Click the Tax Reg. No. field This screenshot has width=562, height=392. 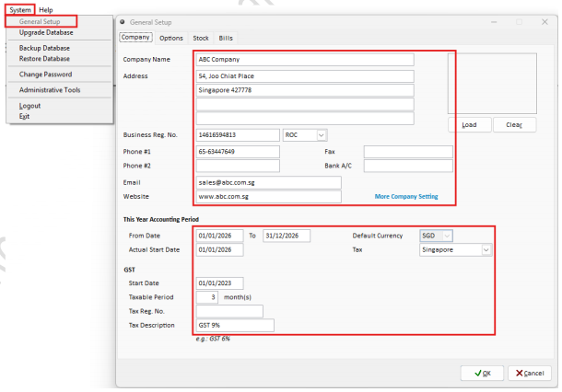point(229,311)
